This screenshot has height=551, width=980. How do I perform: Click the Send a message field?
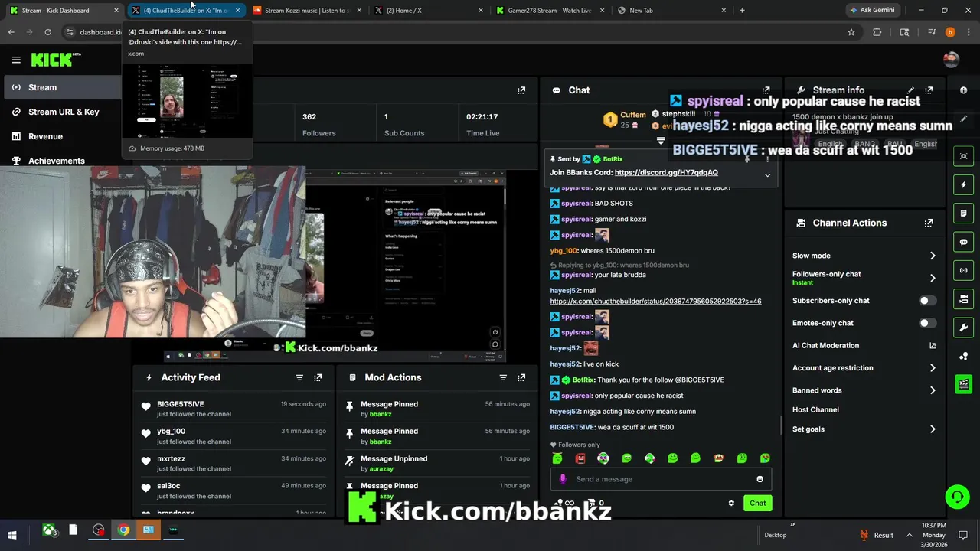coord(661,479)
